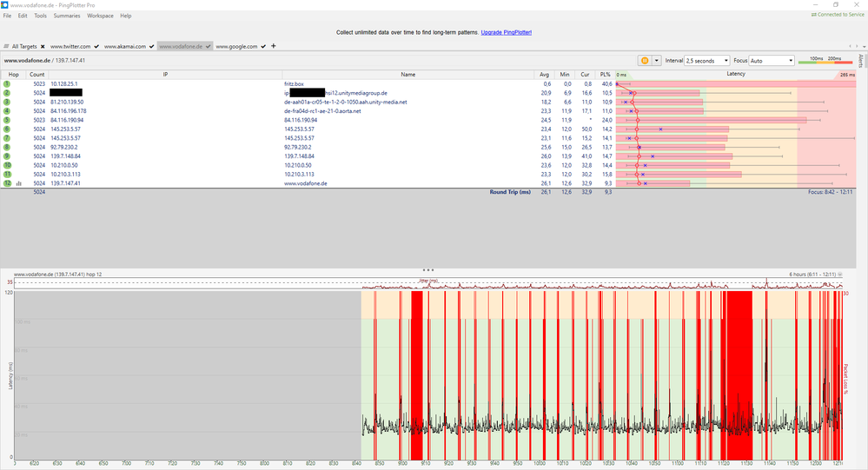Select hop 3 green circle
868x470 pixels.
click(x=7, y=102)
